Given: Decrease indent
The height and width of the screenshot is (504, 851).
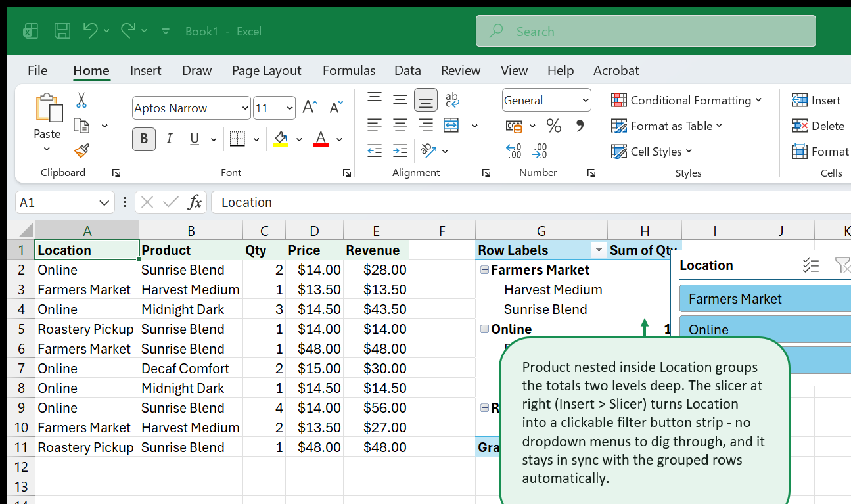Looking at the screenshot, I should (x=375, y=150).
